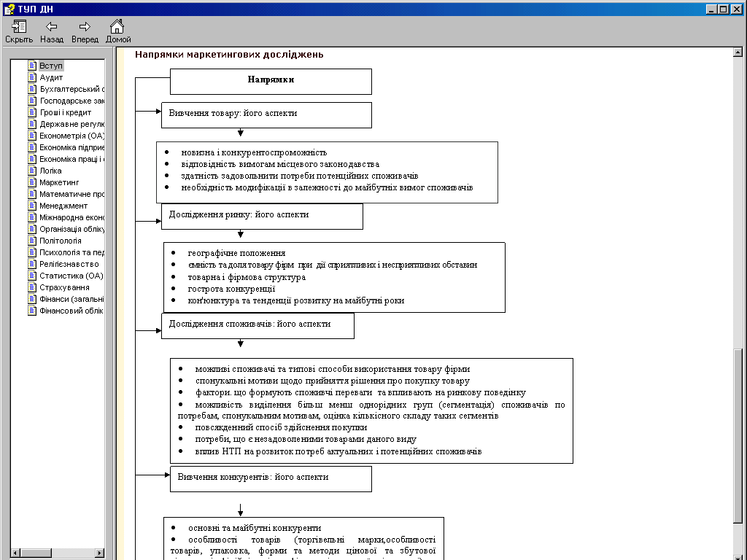The width and height of the screenshot is (747, 560).
Task: Click the text Дослідження споживачів: його аспекти
Action: (249, 324)
